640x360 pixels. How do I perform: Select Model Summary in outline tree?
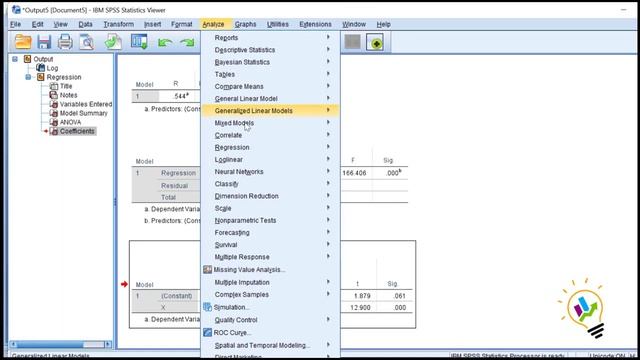[84, 113]
